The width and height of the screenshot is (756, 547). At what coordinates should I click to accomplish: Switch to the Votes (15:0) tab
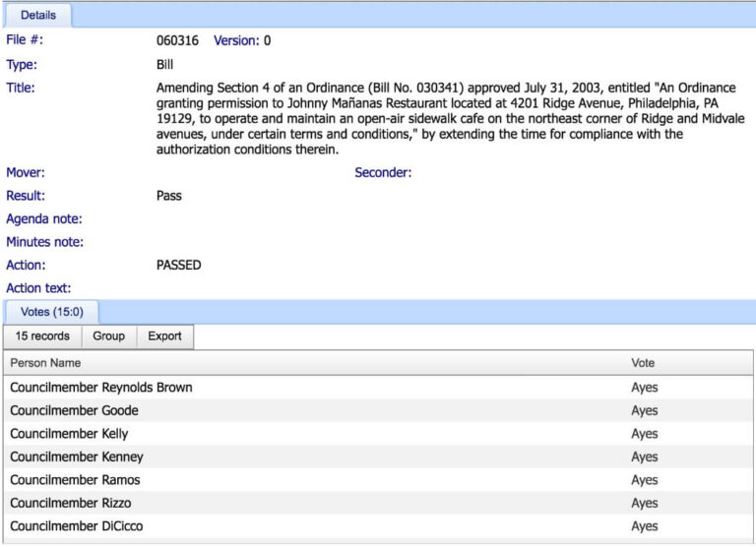(x=51, y=312)
